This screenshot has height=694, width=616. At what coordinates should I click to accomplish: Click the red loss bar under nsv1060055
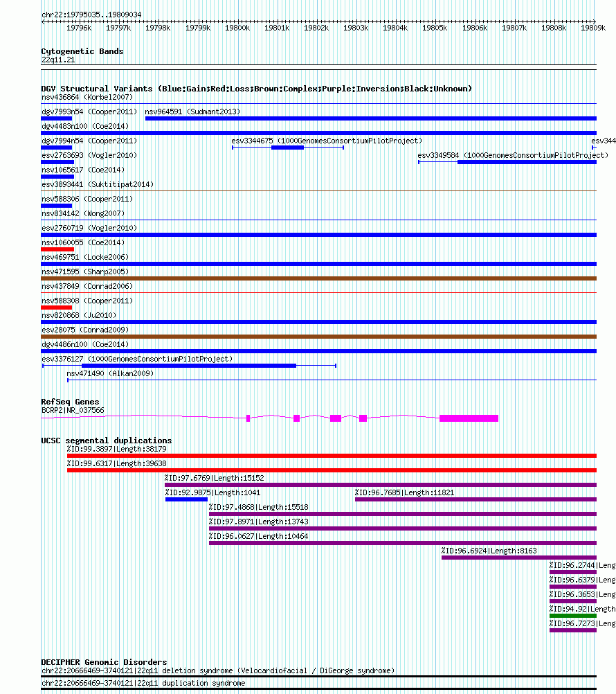(57, 249)
